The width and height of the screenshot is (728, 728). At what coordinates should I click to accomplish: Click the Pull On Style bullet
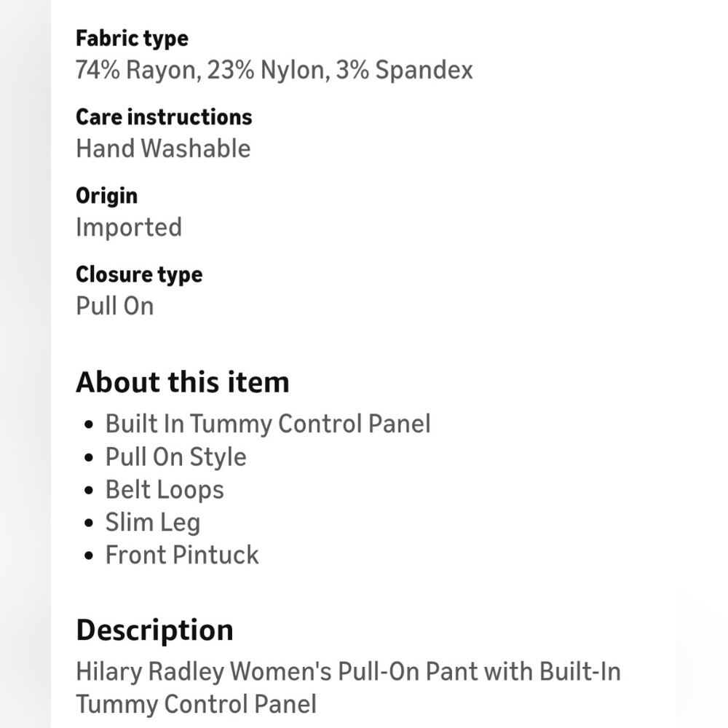coord(175,457)
